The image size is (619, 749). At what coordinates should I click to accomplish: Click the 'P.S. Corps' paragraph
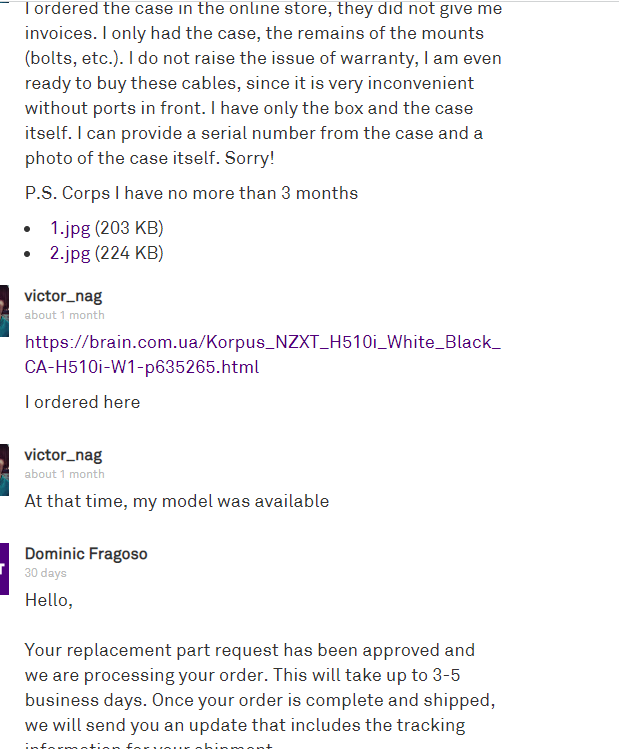click(x=191, y=193)
